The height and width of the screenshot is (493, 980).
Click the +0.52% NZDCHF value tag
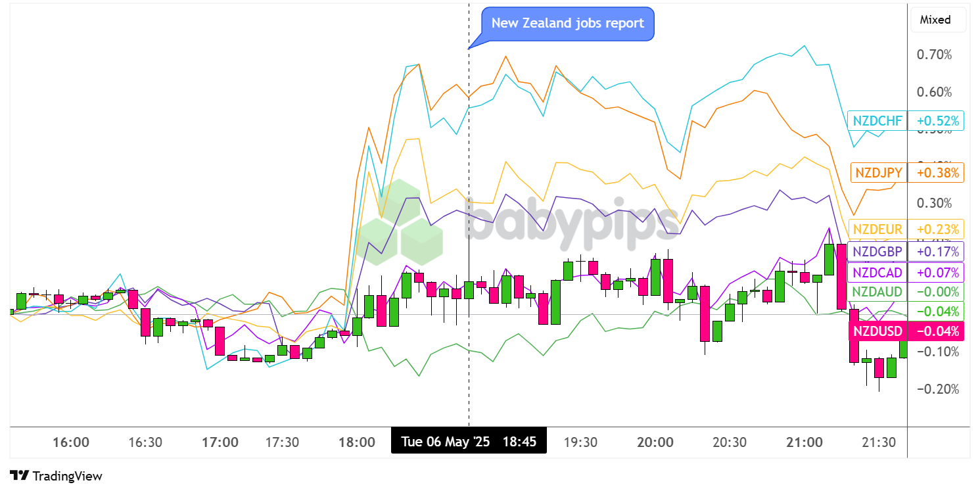pyautogui.click(x=937, y=120)
